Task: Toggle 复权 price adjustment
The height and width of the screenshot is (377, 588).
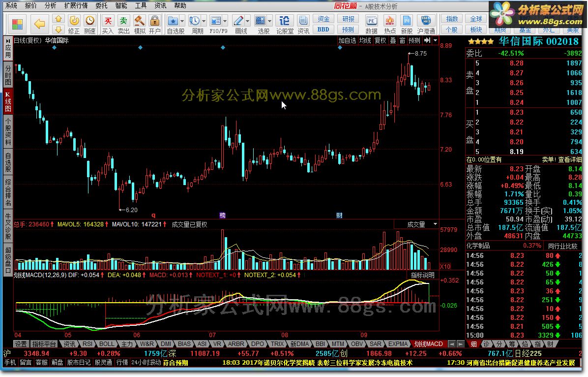Action: (380, 40)
